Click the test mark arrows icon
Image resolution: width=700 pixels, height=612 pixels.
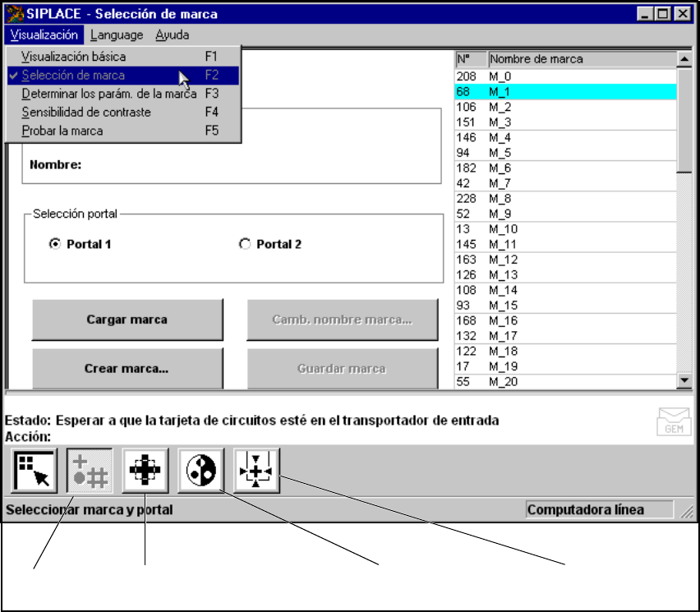[256, 471]
